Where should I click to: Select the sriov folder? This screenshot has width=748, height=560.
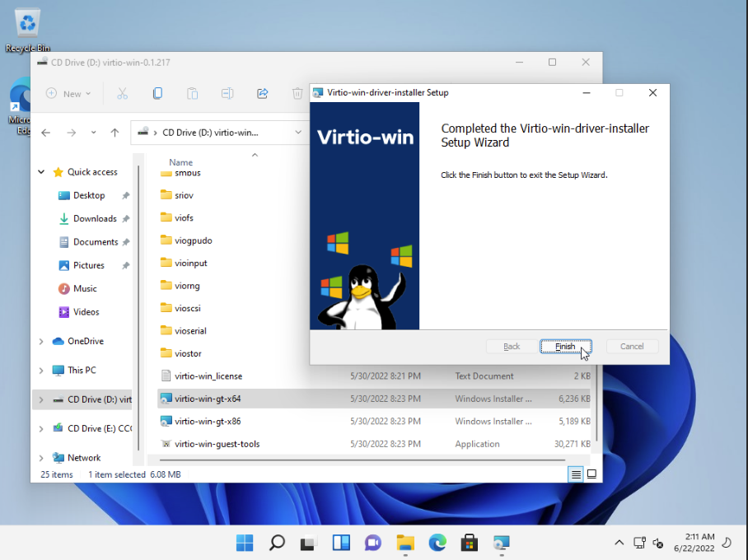(184, 195)
